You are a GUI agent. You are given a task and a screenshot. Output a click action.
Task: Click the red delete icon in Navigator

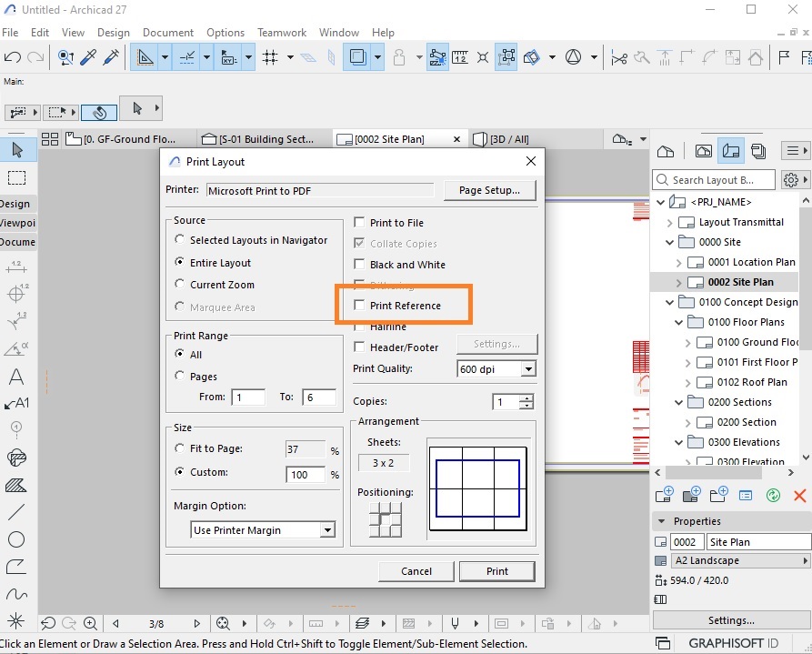click(x=799, y=496)
